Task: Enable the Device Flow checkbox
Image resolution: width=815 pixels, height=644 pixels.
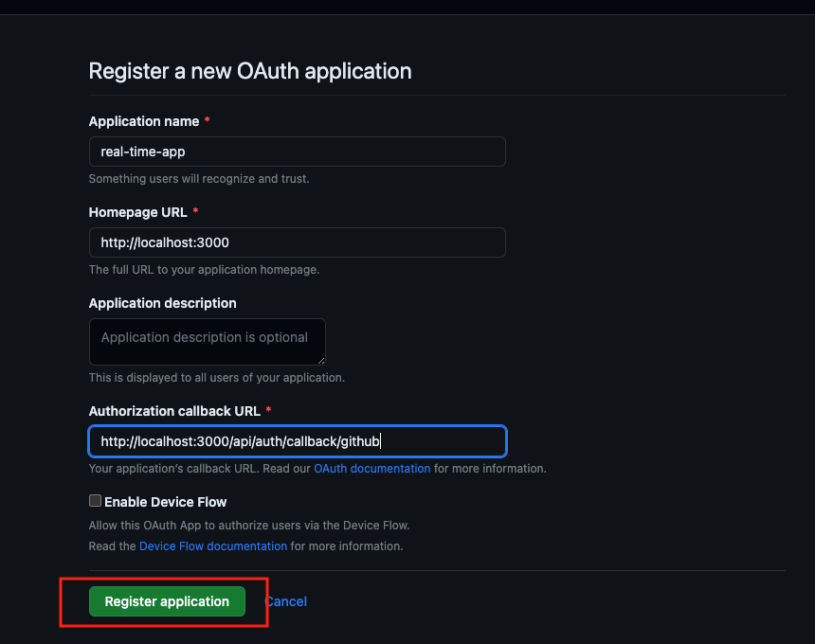Action: 95,501
